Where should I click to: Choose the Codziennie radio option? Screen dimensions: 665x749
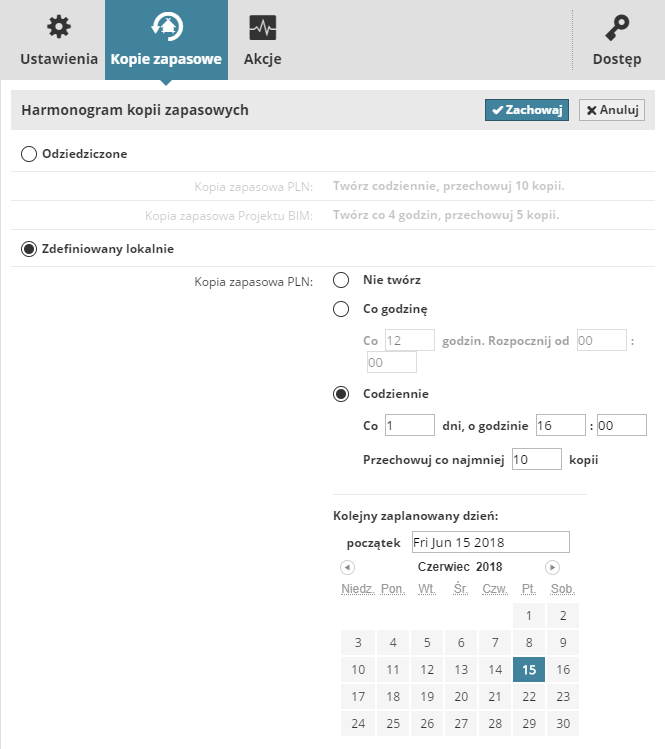[341, 394]
